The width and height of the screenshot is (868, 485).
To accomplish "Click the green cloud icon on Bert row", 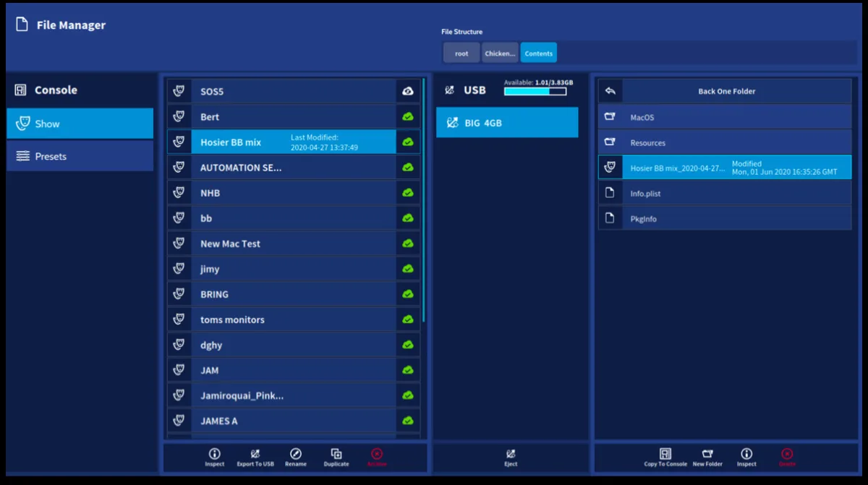I will pyautogui.click(x=408, y=116).
